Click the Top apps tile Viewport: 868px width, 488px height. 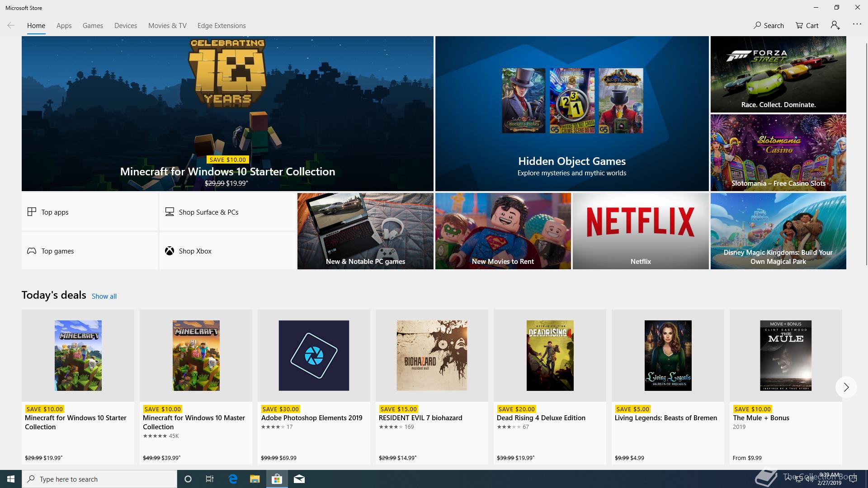(90, 212)
